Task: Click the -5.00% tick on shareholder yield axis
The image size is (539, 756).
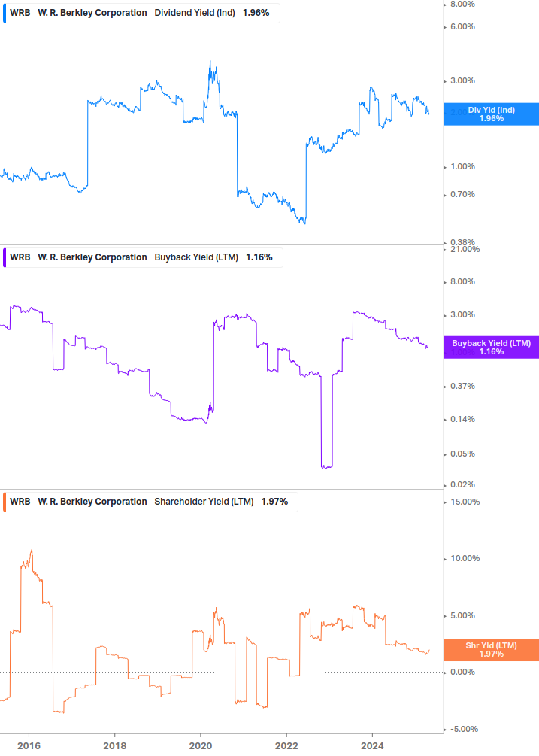Action: [465, 729]
